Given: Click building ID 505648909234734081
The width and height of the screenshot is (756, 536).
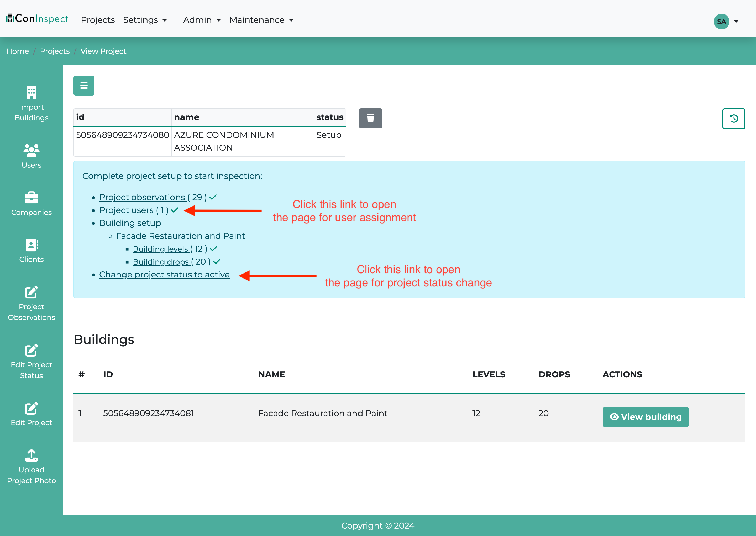Looking at the screenshot, I should tap(148, 413).
